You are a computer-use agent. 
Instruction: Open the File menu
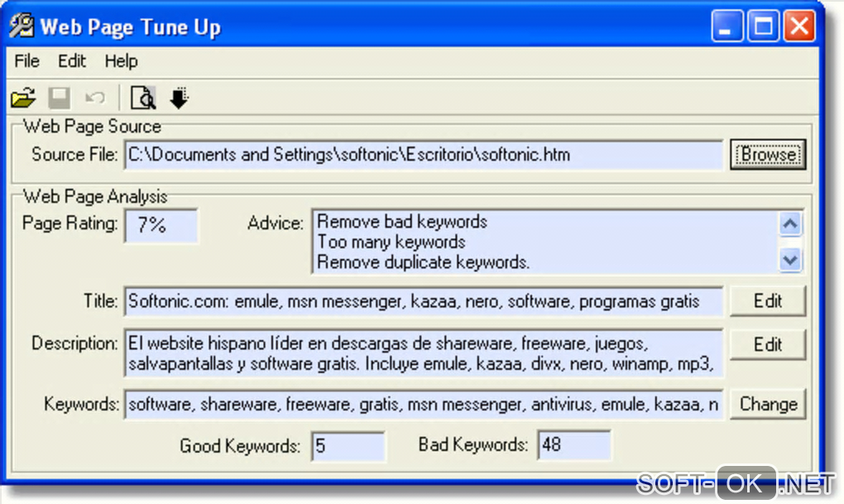27,61
